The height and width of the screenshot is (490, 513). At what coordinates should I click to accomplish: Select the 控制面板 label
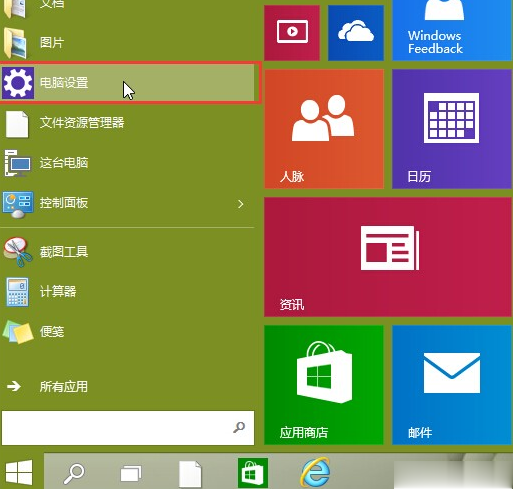64,203
